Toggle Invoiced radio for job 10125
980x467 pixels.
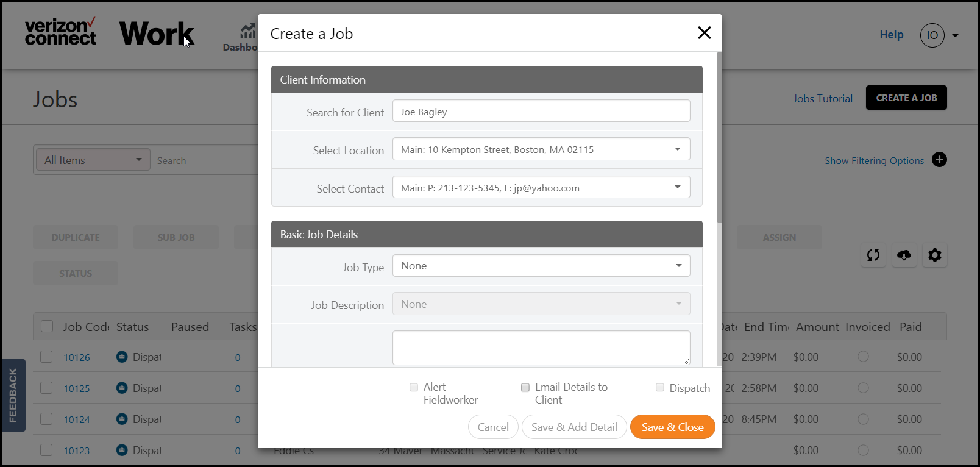pos(863,387)
